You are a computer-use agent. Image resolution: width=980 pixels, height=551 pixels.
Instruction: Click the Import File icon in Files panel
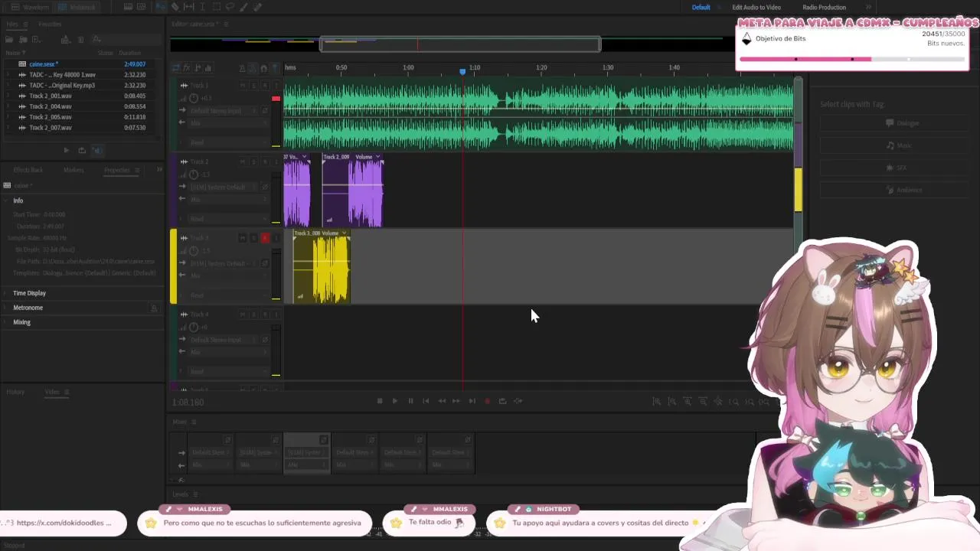pos(23,39)
